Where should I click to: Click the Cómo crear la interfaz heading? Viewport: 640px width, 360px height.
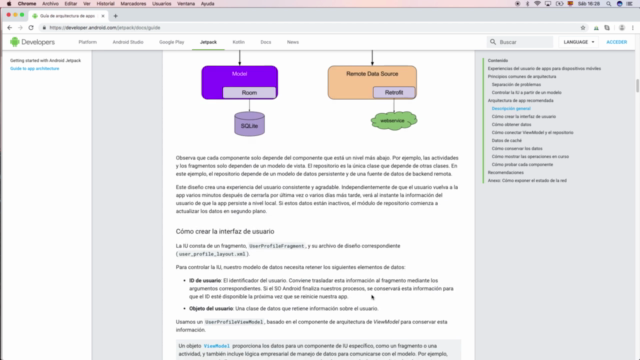click(x=225, y=231)
